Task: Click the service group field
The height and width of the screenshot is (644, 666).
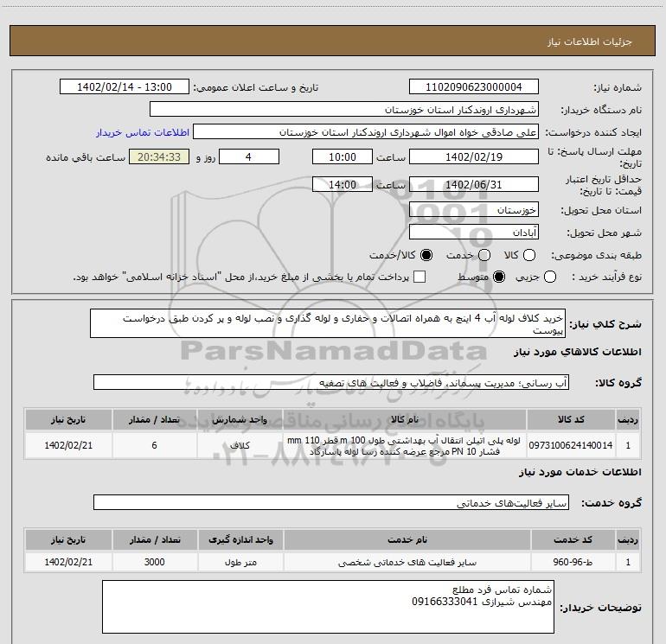Action: (331, 502)
